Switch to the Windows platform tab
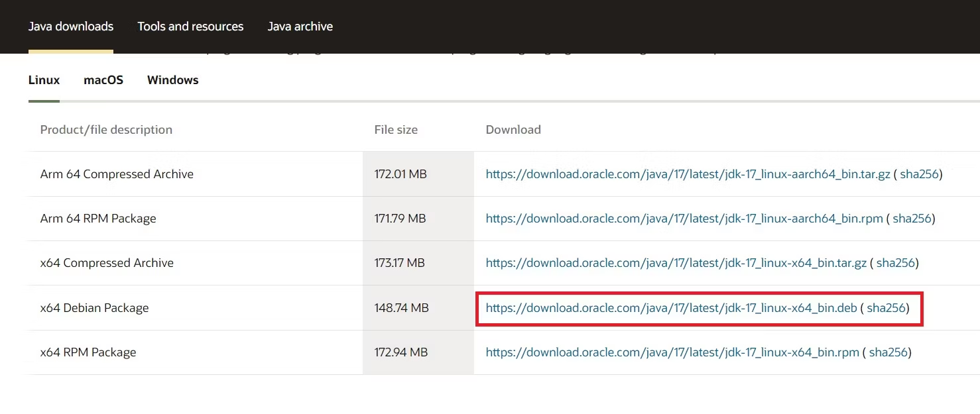The width and height of the screenshot is (980, 414). (173, 80)
